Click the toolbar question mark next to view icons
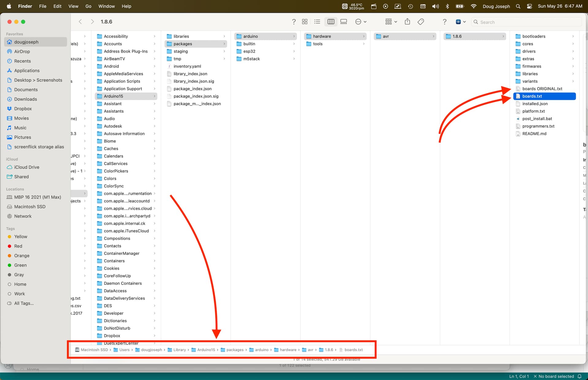Screen dimensions: 588x380 pos(294,22)
